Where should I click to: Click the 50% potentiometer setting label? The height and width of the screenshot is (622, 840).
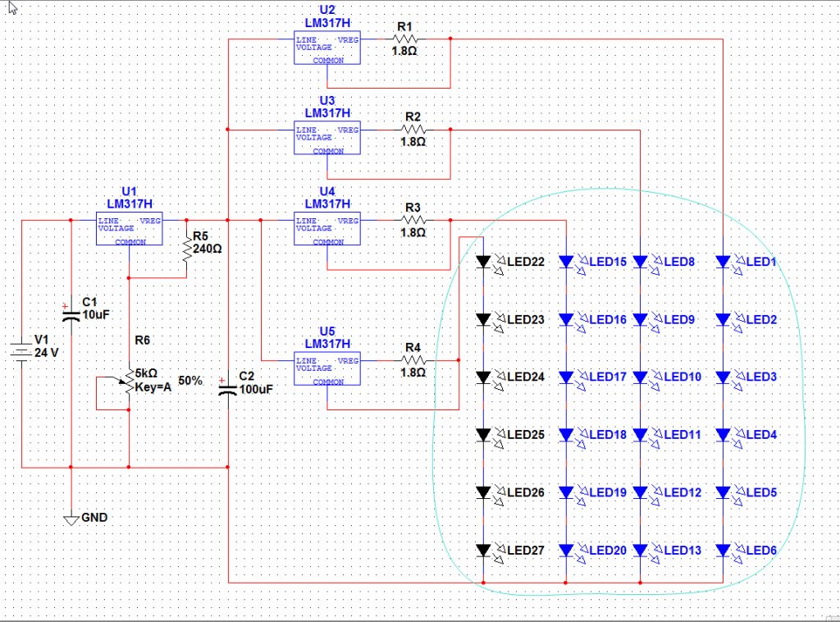190,381
